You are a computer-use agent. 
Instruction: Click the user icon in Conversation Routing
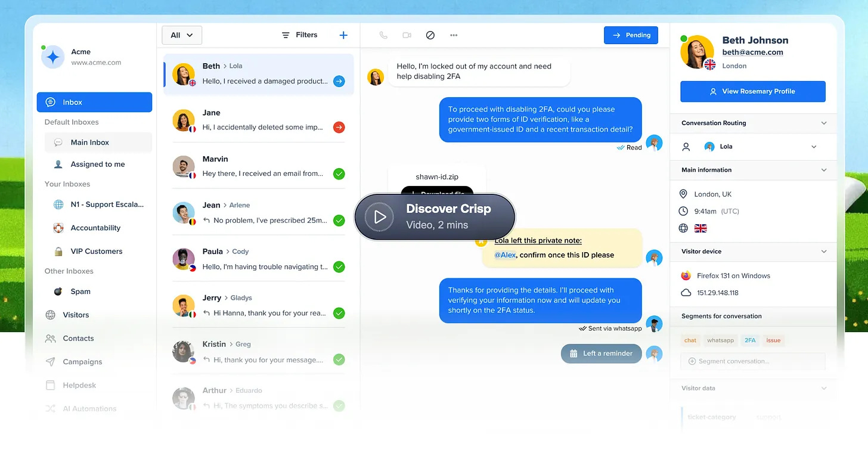coord(686,147)
